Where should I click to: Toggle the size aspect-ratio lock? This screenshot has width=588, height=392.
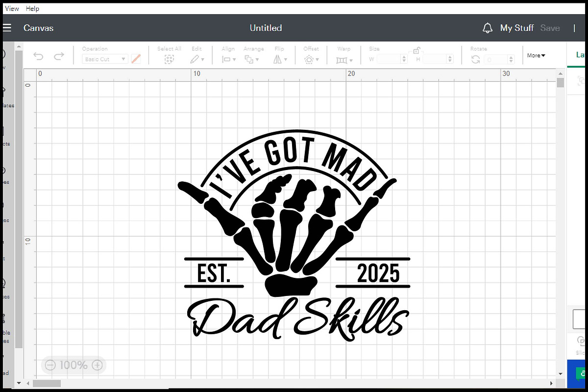click(416, 50)
